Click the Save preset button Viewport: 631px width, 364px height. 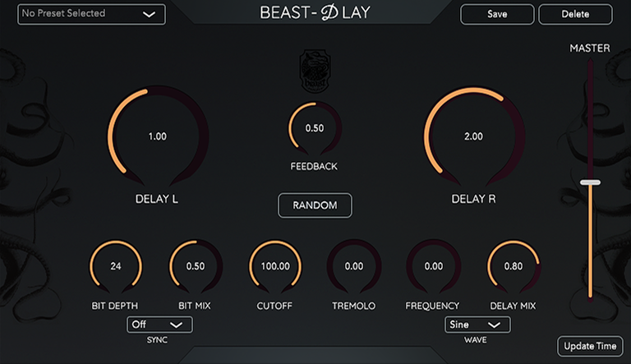pyautogui.click(x=497, y=14)
